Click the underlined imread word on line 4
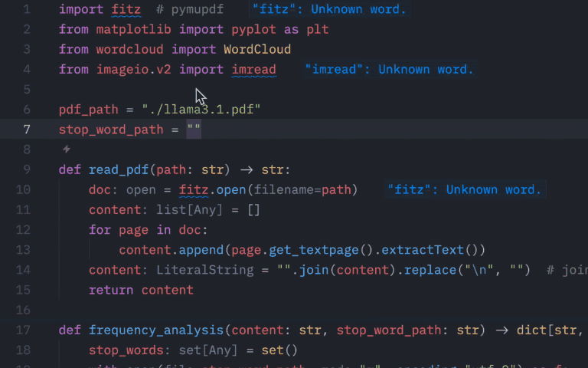 [254, 70]
